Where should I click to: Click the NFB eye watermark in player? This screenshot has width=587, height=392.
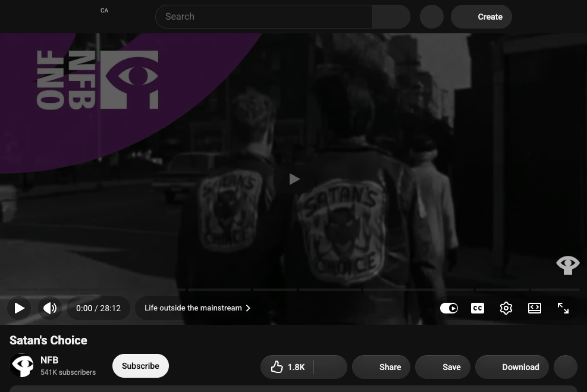[567, 265]
